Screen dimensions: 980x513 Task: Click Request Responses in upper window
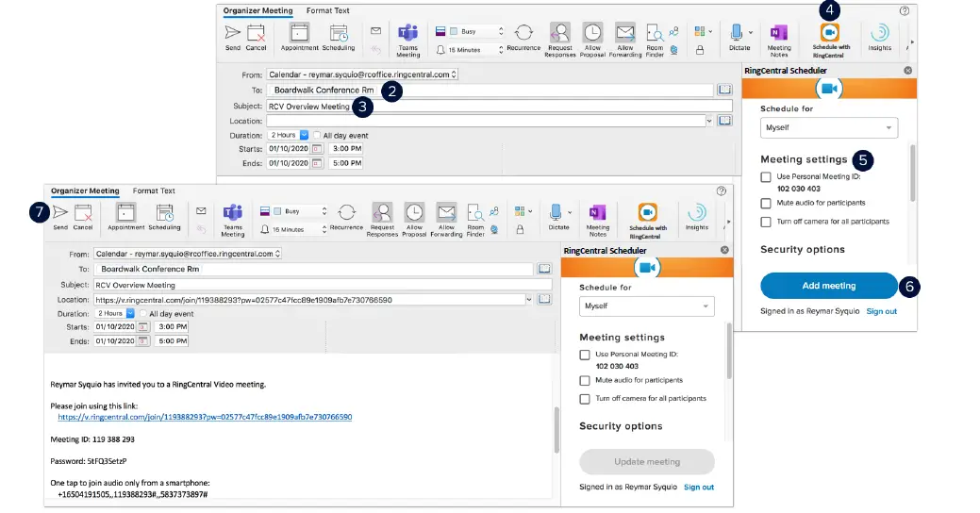(560, 40)
